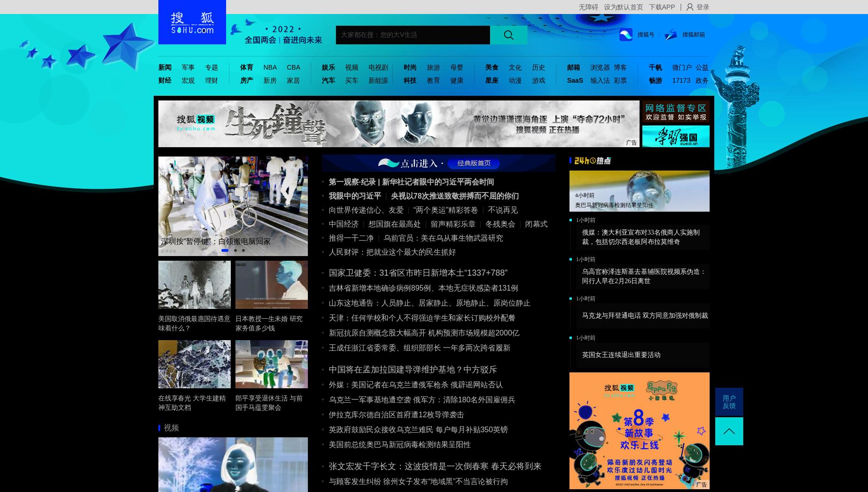Open thumbnail for 郎平享受退休生活

(271, 364)
